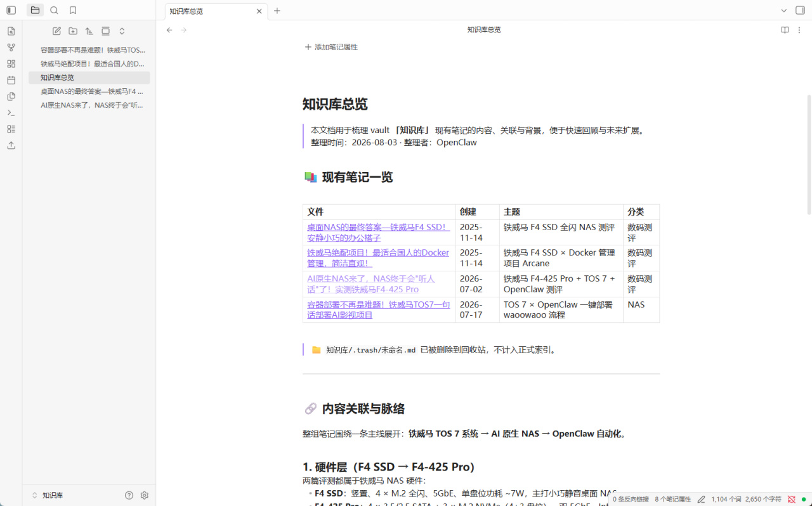Open settings gear icon
812x506 pixels.
click(145, 495)
